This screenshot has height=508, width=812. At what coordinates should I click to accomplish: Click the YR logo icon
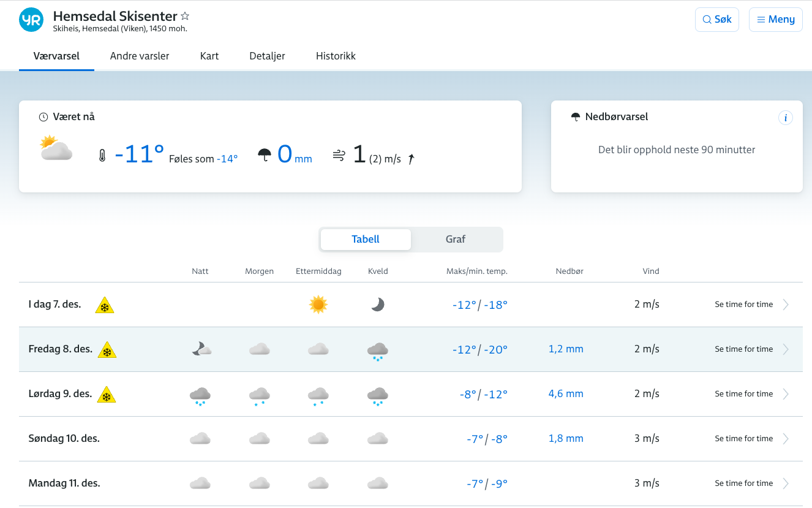pos(31,20)
